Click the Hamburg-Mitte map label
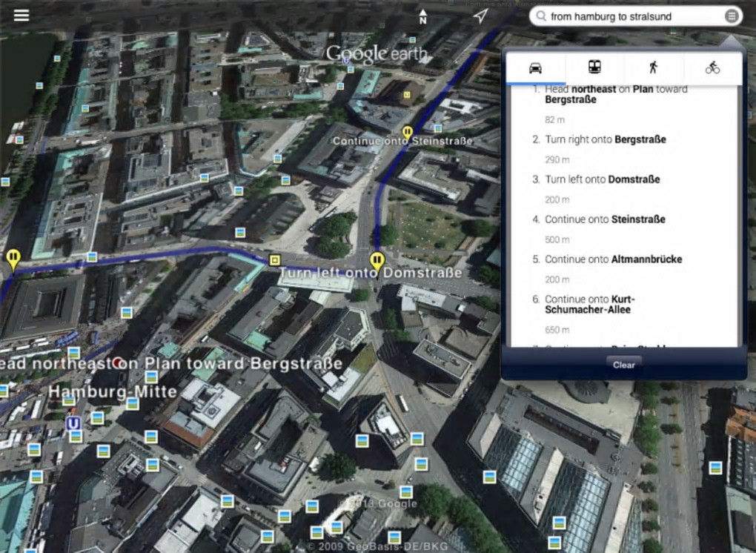This screenshot has width=756, height=553. [x=113, y=391]
